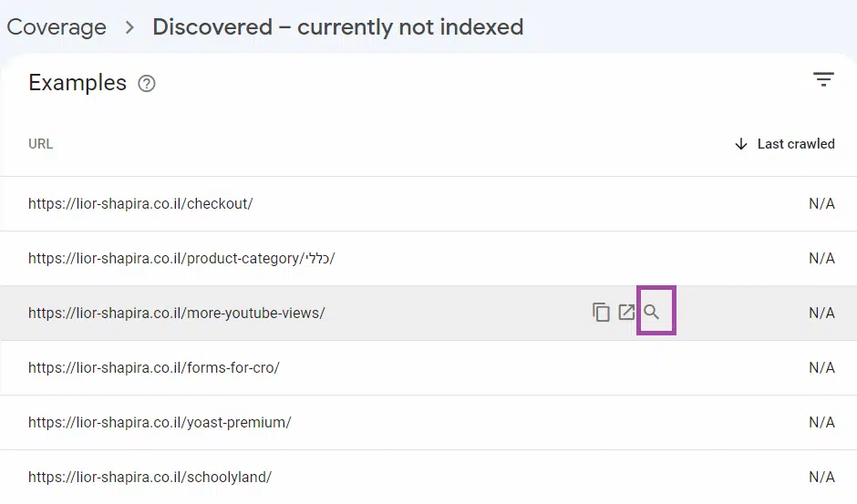The height and width of the screenshot is (504, 857).
Task: Click N/A value for checkout row
Action: pyautogui.click(x=821, y=204)
